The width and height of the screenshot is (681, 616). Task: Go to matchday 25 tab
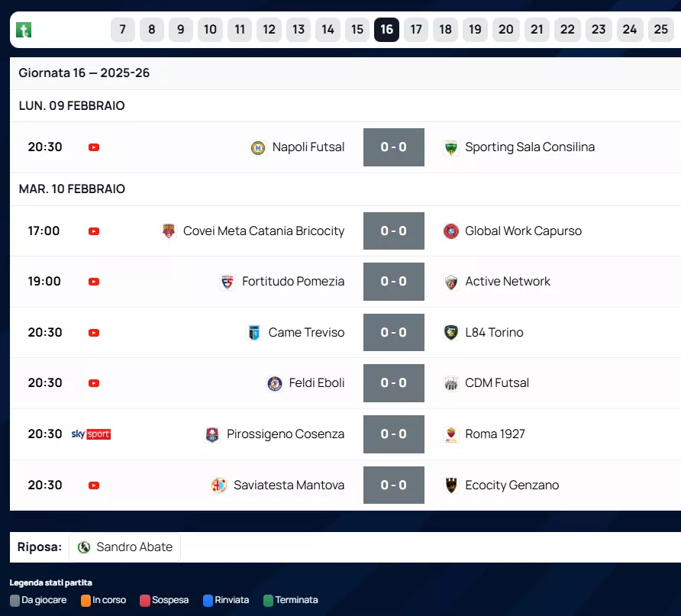(660, 30)
